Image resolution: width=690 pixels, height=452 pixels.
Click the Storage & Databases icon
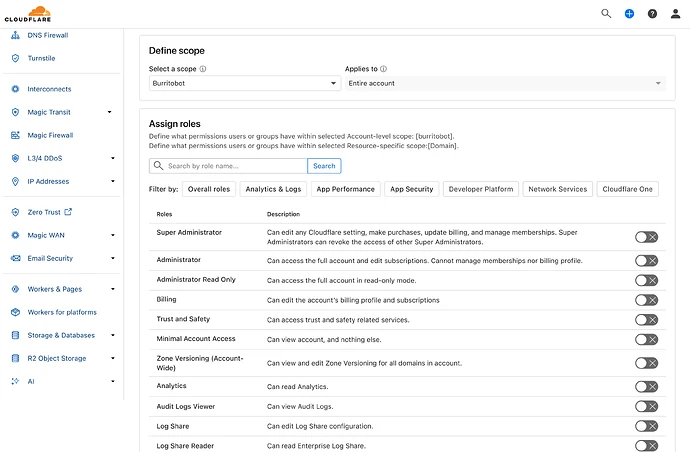(15, 335)
